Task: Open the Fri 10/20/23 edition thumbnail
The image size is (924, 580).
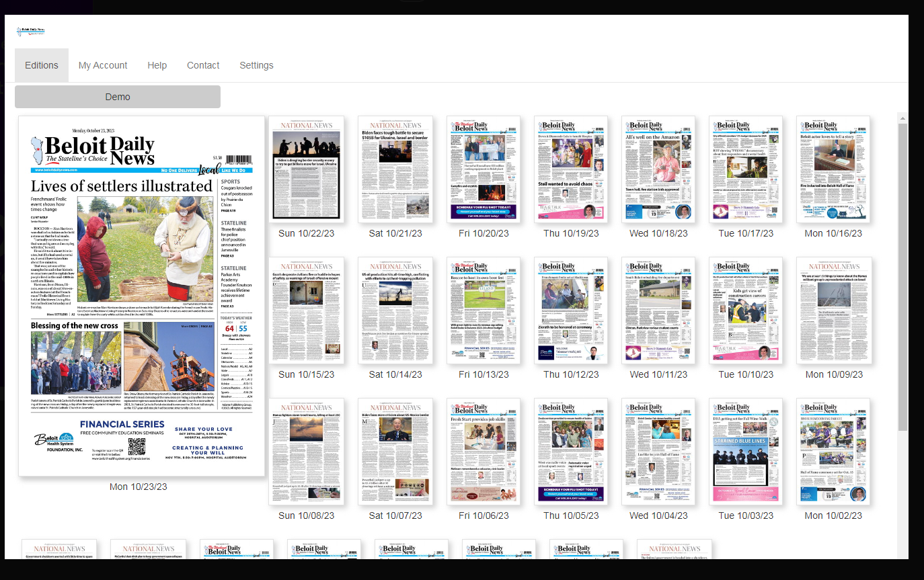Action: click(484, 169)
